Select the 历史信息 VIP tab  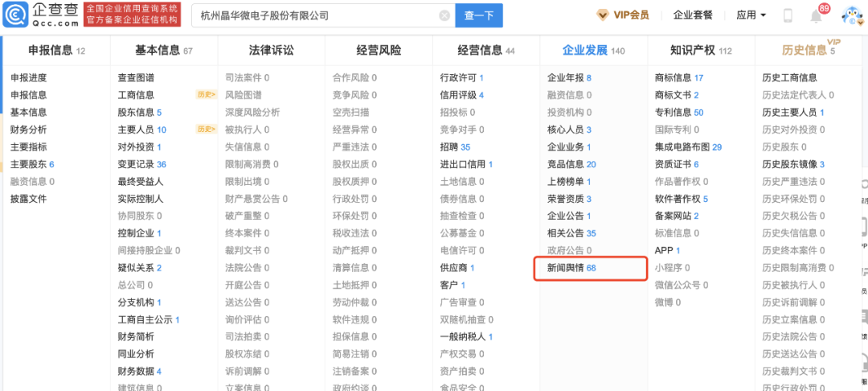coord(804,51)
